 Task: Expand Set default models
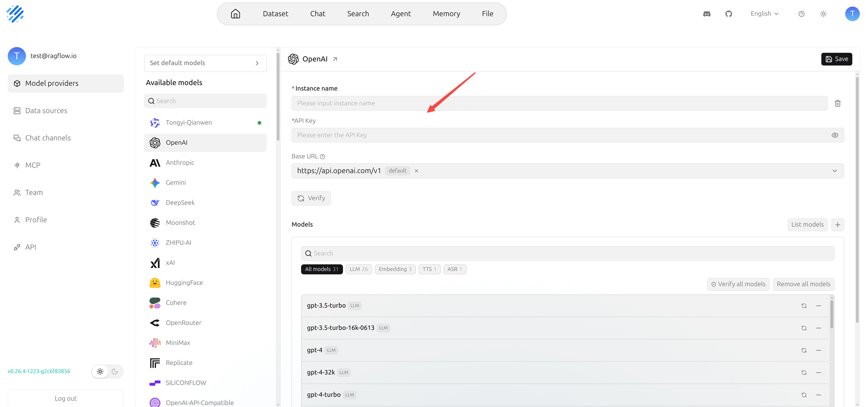[205, 63]
